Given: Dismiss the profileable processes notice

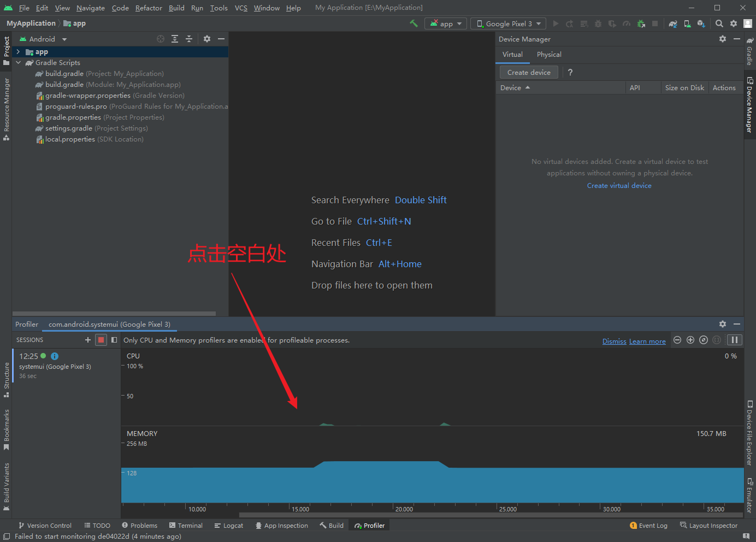Looking at the screenshot, I should [x=614, y=341].
